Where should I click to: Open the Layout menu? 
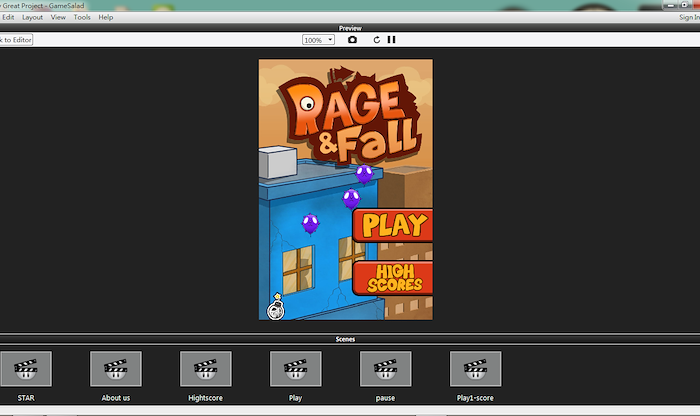pyautogui.click(x=33, y=17)
